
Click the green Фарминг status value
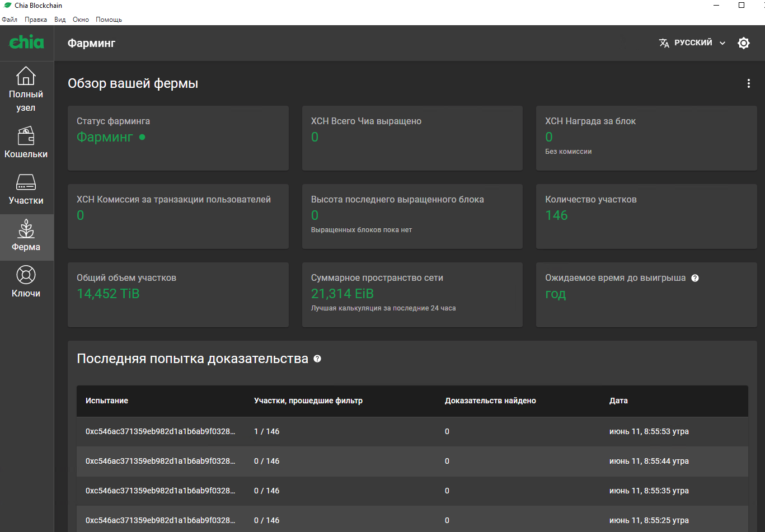[105, 137]
